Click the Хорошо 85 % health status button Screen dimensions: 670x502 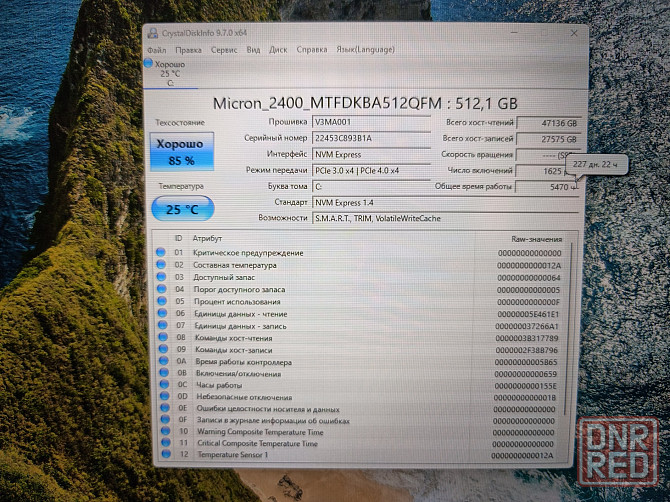click(x=181, y=152)
